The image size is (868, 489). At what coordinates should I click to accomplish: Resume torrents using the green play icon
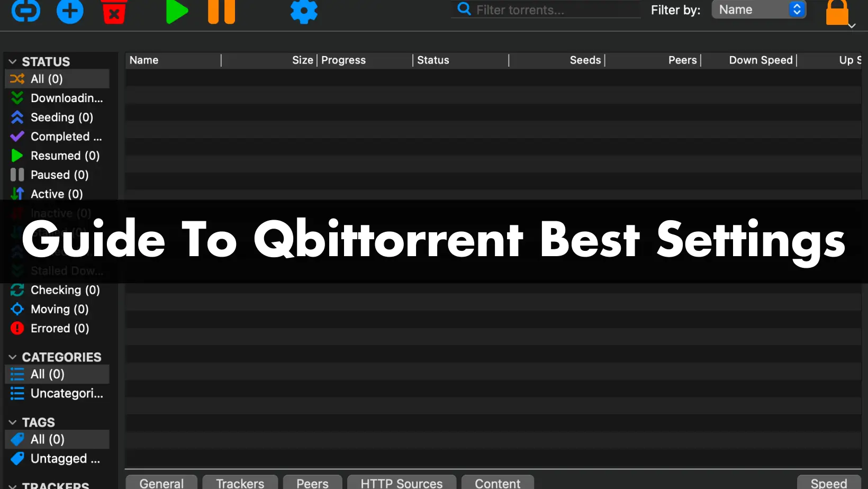coord(177,11)
